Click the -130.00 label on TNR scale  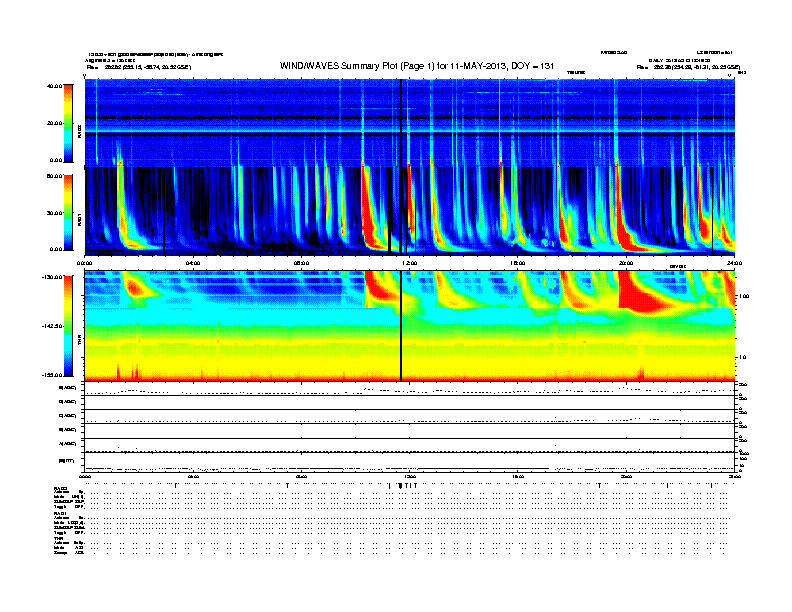click(52, 277)
